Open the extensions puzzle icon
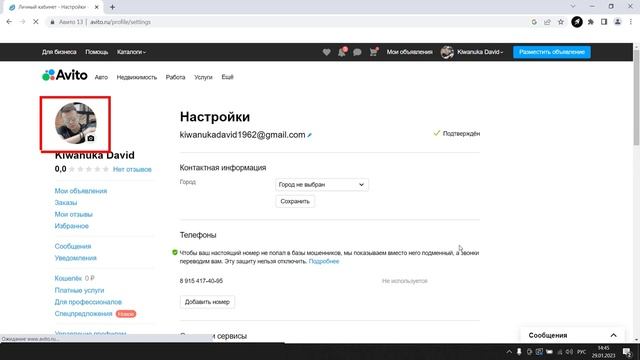The width and height of the screenshot is (640, 360). 591,22
